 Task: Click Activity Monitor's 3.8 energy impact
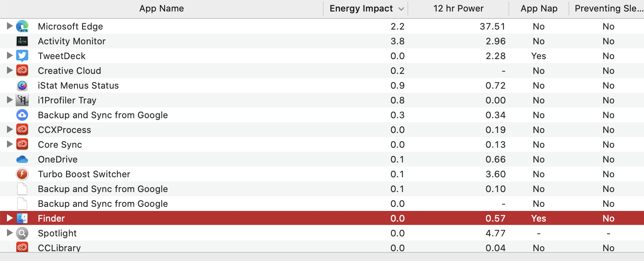pos(398,41)
